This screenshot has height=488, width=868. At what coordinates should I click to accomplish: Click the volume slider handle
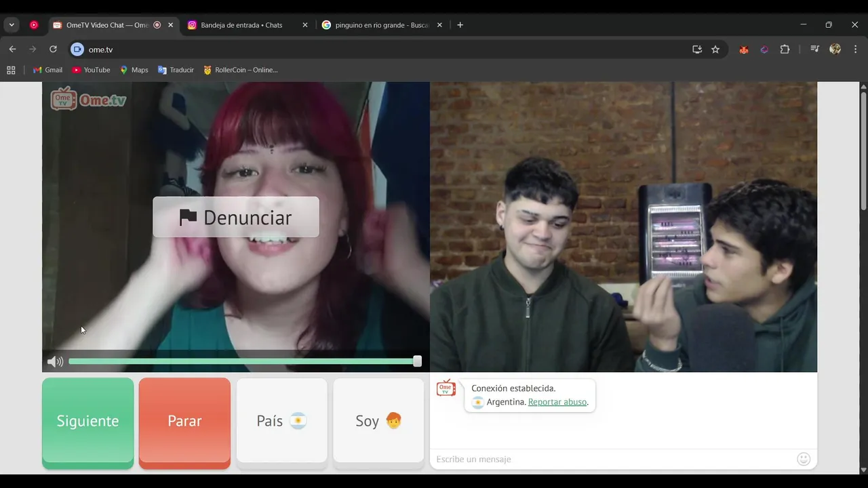pyautogui.click(x=417, y=361)
